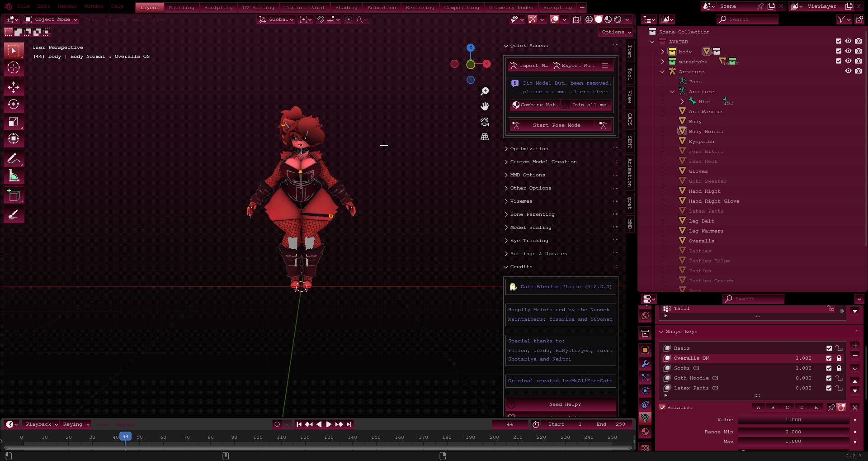Viewport: 868px width, 461px height.
Task: Click the Need Help? button
Action: pos(561,404)
